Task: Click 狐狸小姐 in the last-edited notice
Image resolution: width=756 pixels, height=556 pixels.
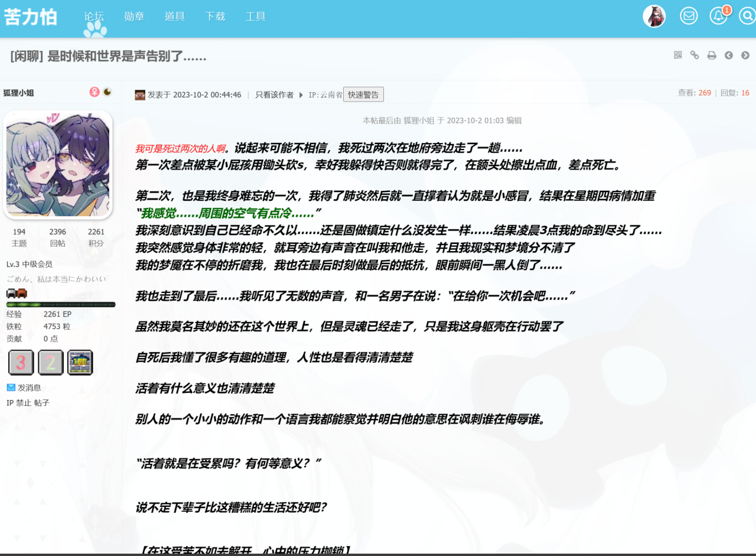Action: (x=419, y=121)
